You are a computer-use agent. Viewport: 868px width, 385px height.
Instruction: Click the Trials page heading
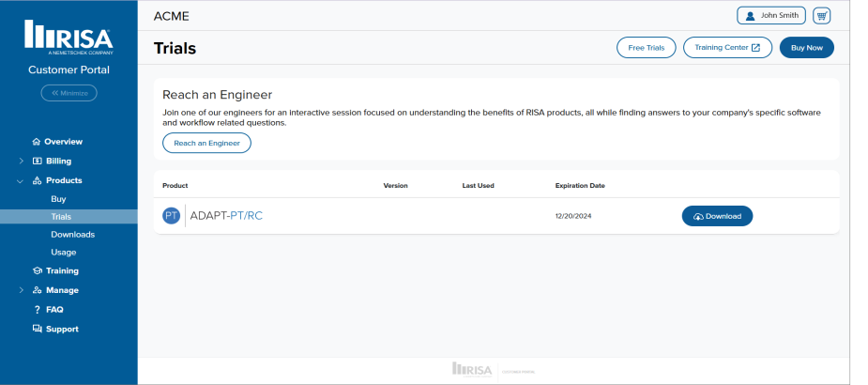[175, 48]
